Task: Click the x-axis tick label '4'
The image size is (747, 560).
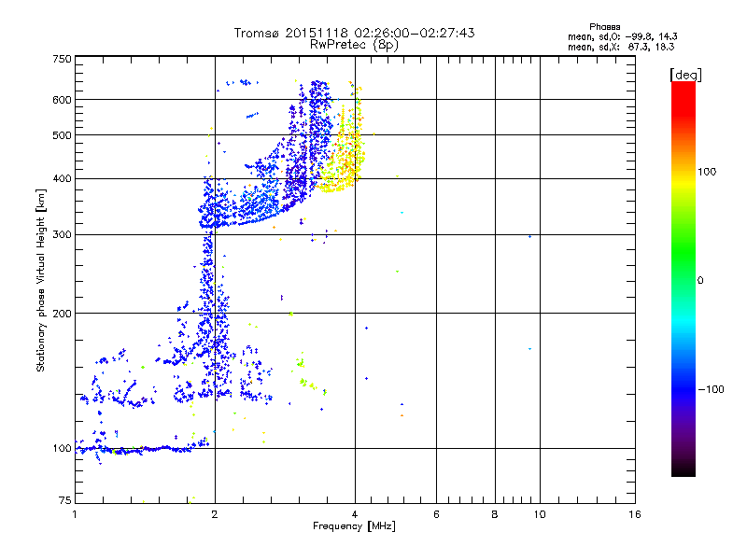Action: click(x=355, y=514)
